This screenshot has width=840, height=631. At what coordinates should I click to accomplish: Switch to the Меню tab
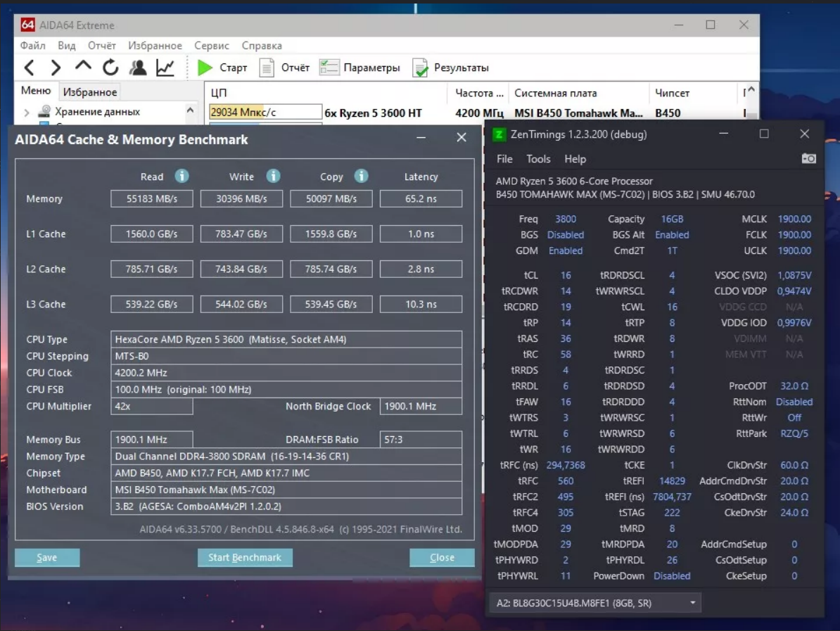(x=36, y=91)
